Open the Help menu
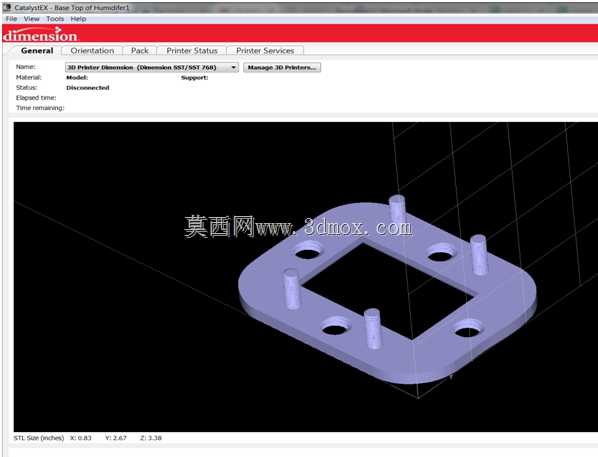The height and width of the screenshot is (457, 598). pos(78,19)
